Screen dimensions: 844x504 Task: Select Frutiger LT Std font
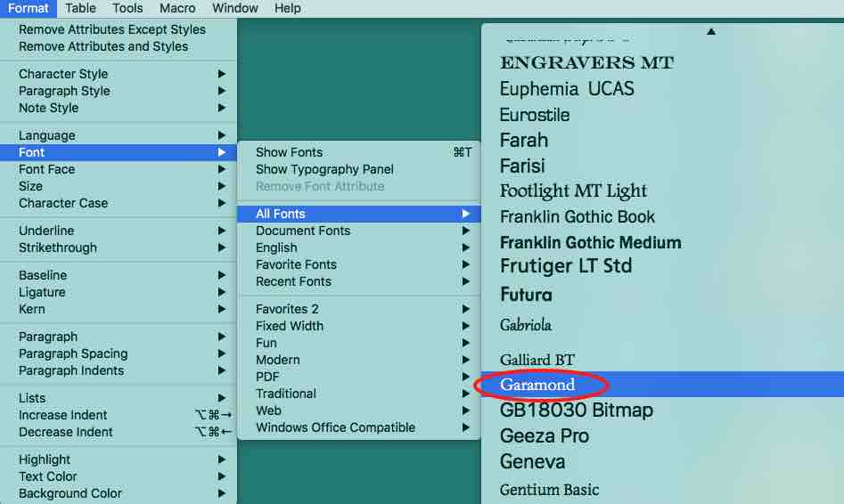click(566, 266)
